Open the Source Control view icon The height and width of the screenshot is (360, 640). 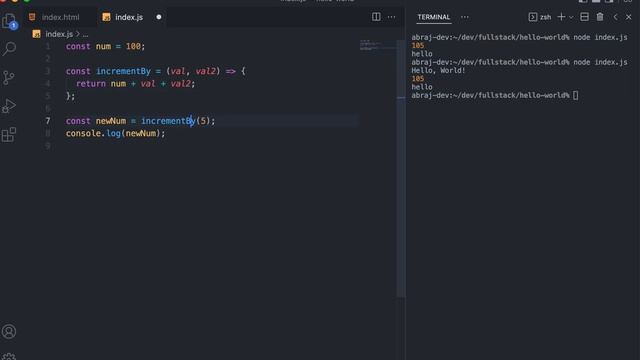click(9, 78)
